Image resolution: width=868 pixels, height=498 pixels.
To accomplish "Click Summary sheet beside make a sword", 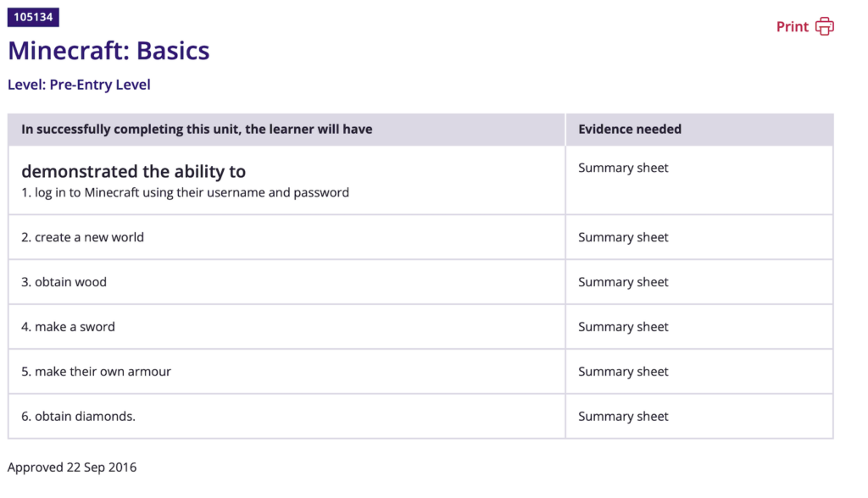I will point(623,327).
